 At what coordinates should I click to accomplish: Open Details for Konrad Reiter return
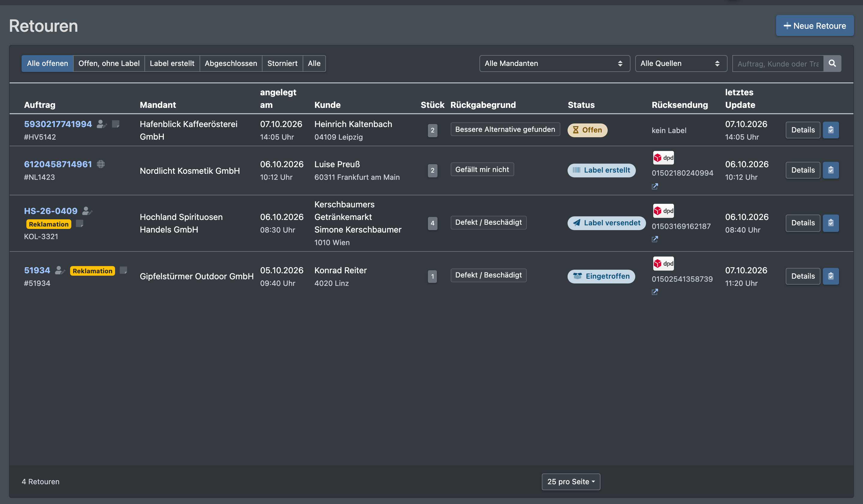tap(803, 276)
